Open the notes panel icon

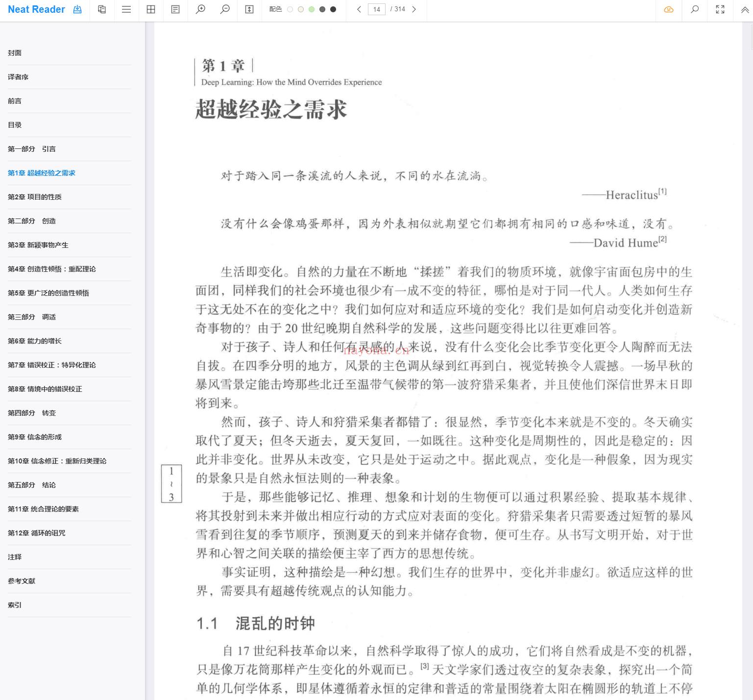tap(175, 9)
